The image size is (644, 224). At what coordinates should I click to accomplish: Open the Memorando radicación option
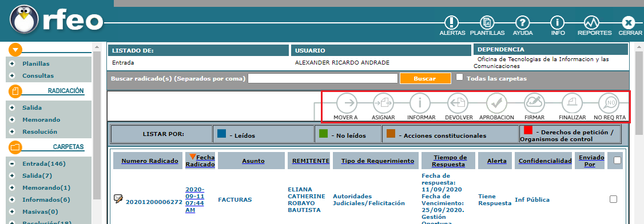point(41,120)
